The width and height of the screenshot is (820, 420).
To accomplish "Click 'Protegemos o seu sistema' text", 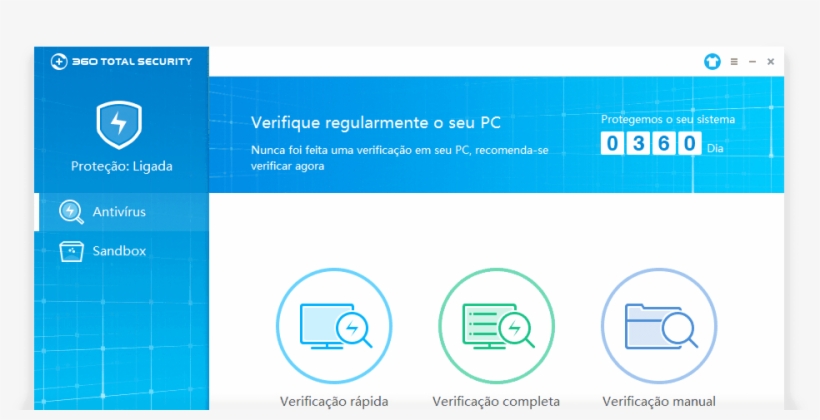I will pyautogui.click(x=668, y=119).
